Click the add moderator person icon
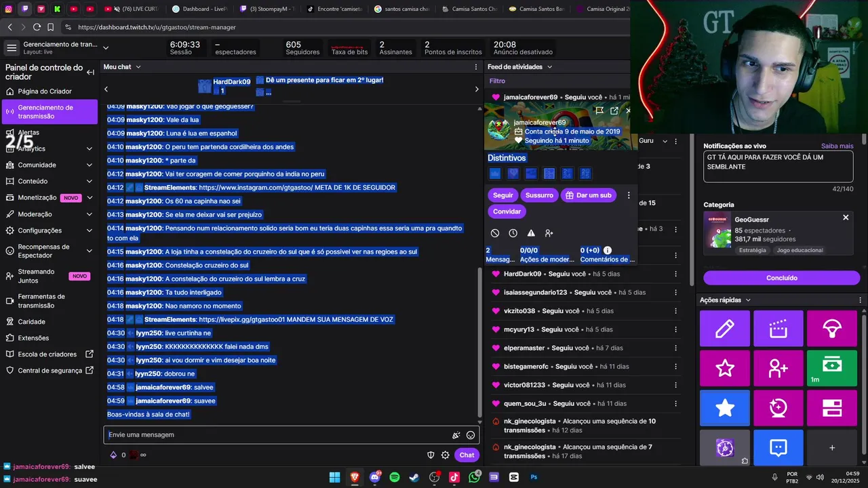 pos(549,233)
